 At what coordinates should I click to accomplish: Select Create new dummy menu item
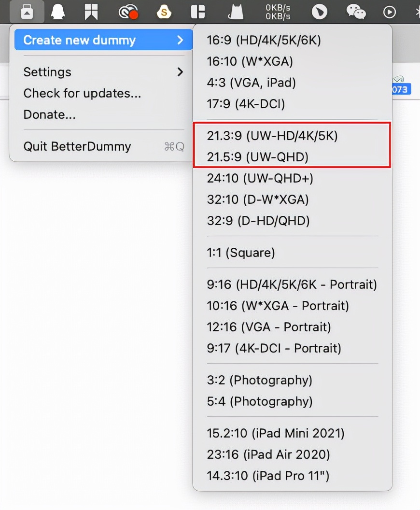pyautogui.click(x=104, y=40)
